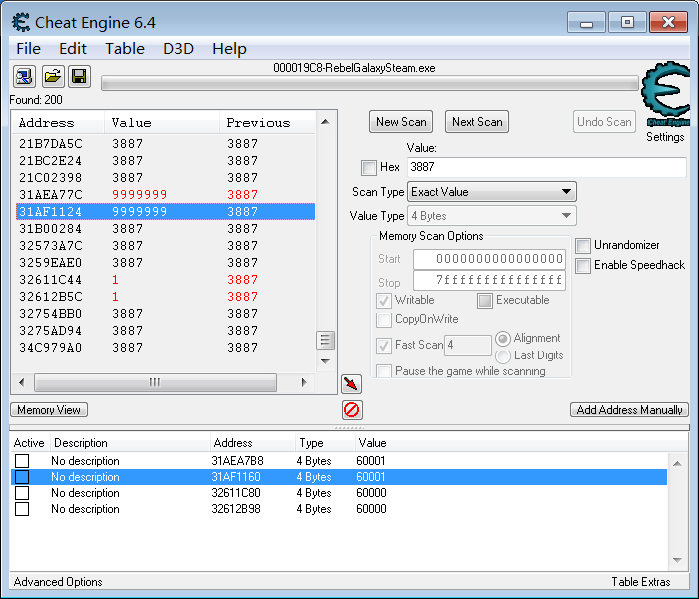Click the Settings label

(665, 137)
